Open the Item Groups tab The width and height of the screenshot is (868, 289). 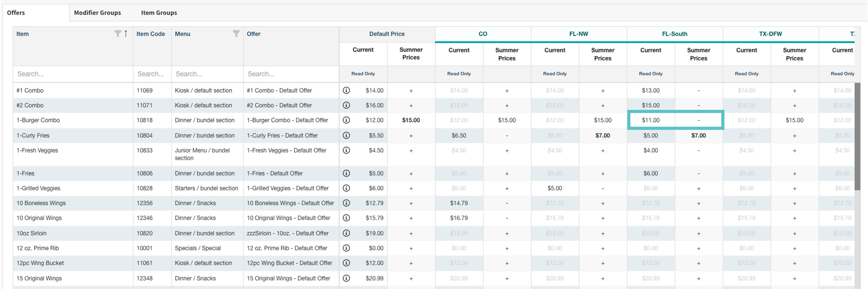[x=159, y=13]
